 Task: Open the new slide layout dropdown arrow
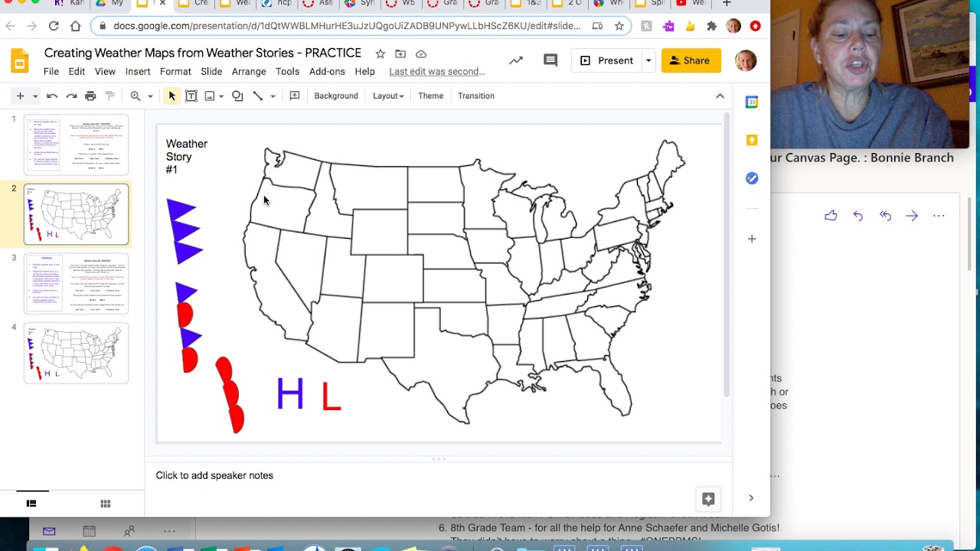point(35,96)
